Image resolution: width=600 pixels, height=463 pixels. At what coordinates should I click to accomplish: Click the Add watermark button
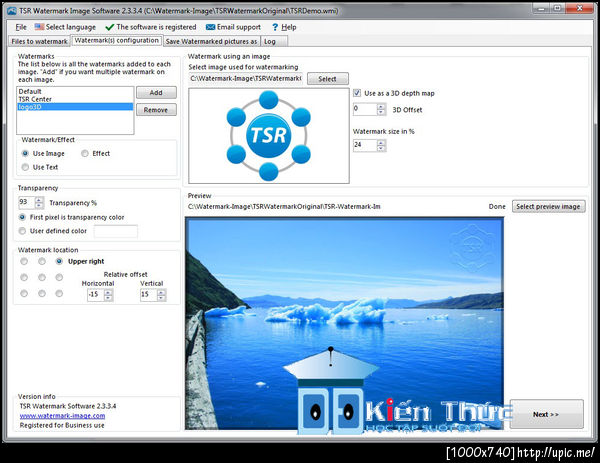click(156, 93)
